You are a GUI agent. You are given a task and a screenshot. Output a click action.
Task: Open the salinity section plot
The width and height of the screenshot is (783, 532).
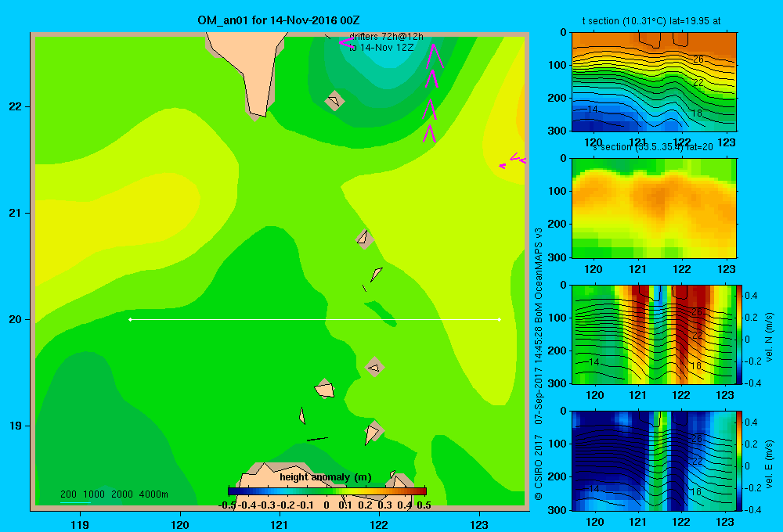[654, 208]
